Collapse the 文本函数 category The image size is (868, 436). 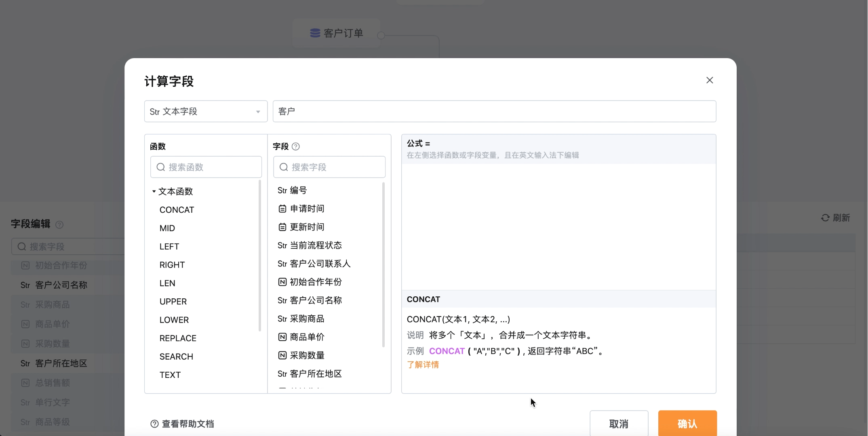(154, 191)
